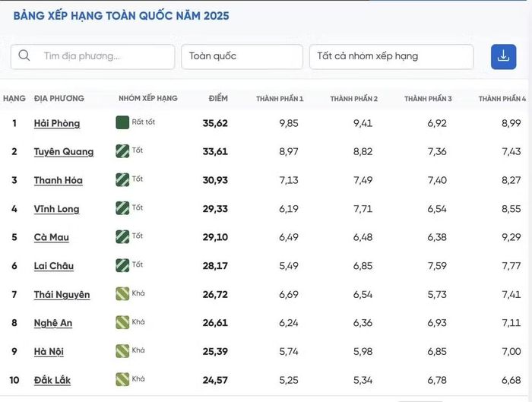Screen dimensions: 532x402
Task: Sort by the ĐIỂM column header
Action: (218, 98)
